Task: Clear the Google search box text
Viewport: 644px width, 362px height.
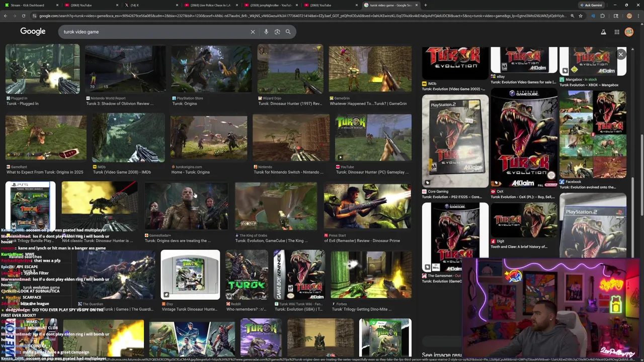Action: (253, 32)
